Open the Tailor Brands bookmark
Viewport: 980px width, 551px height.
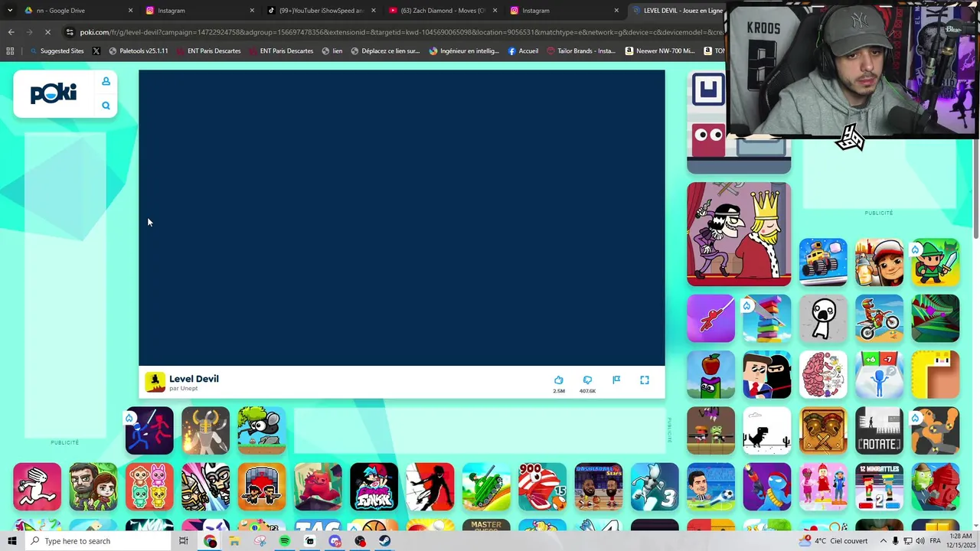(x=580, y=51)
